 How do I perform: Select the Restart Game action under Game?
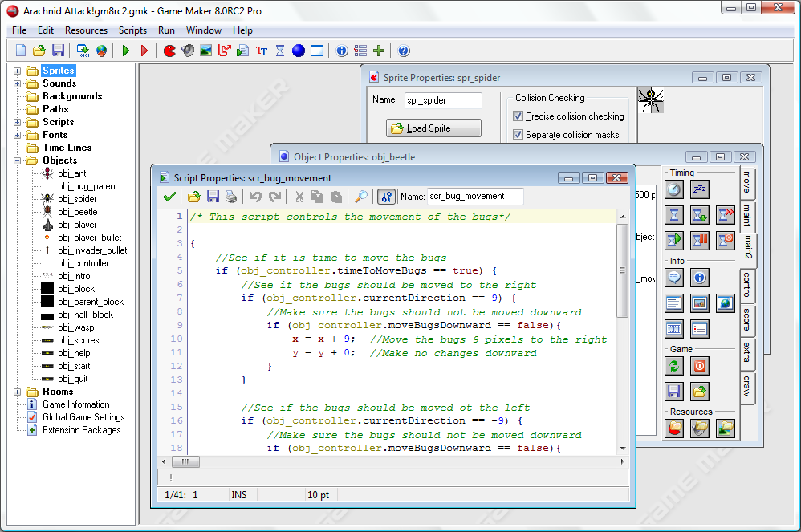pyautogui.click(x=674, y=366)
